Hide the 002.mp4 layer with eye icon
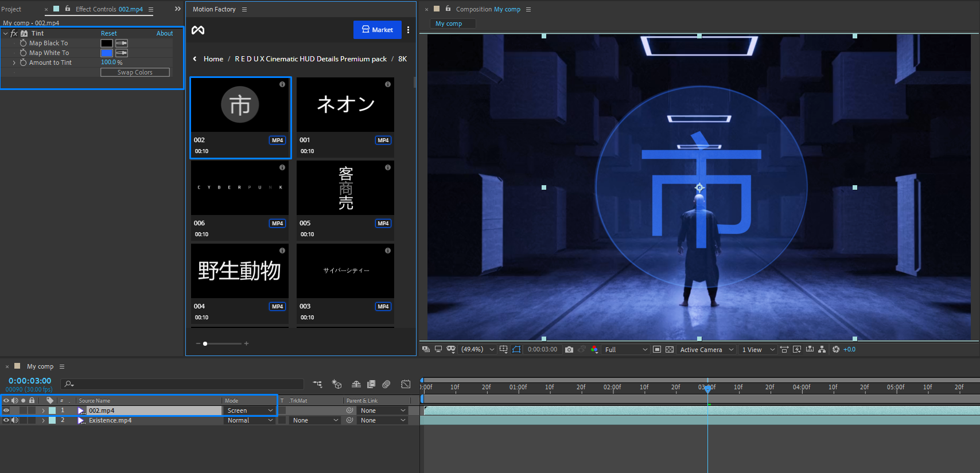Image resolution: width=980 pixels, height=473 pixels. tap(6, 411)
